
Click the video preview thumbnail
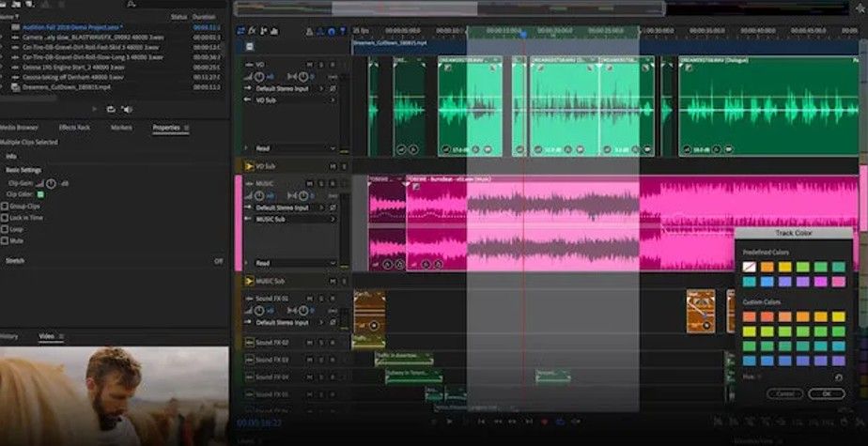click(114, 396)
